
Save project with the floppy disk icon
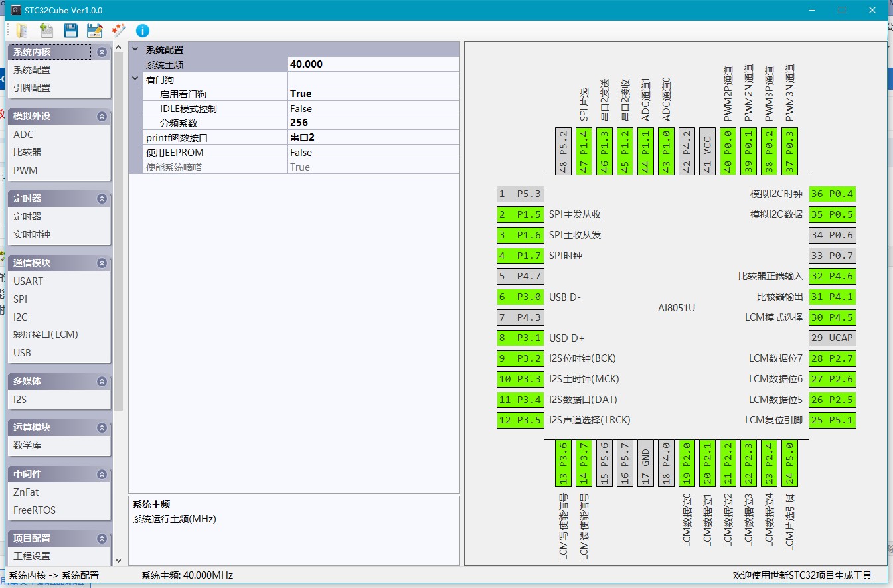click(71, 31)
